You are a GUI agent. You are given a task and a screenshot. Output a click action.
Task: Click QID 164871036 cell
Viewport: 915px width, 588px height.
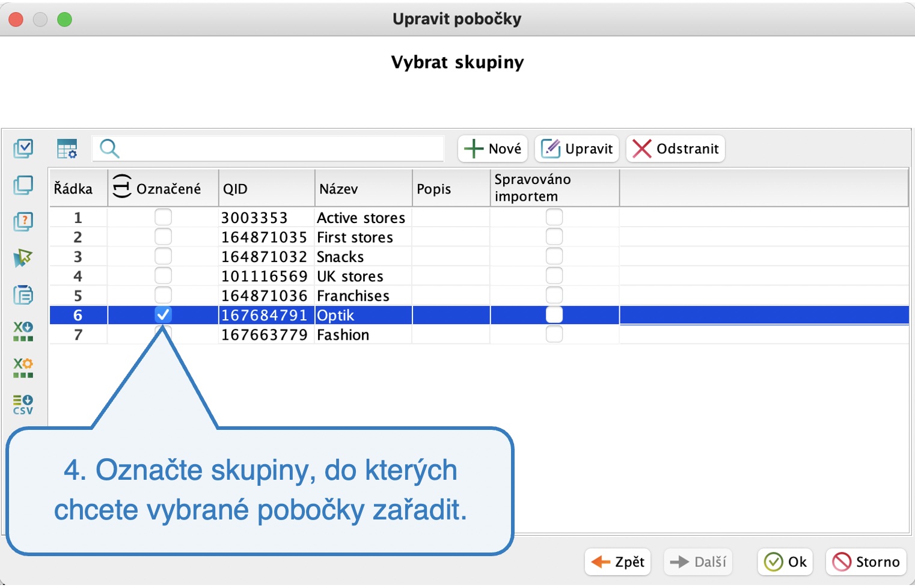point(266,296)
